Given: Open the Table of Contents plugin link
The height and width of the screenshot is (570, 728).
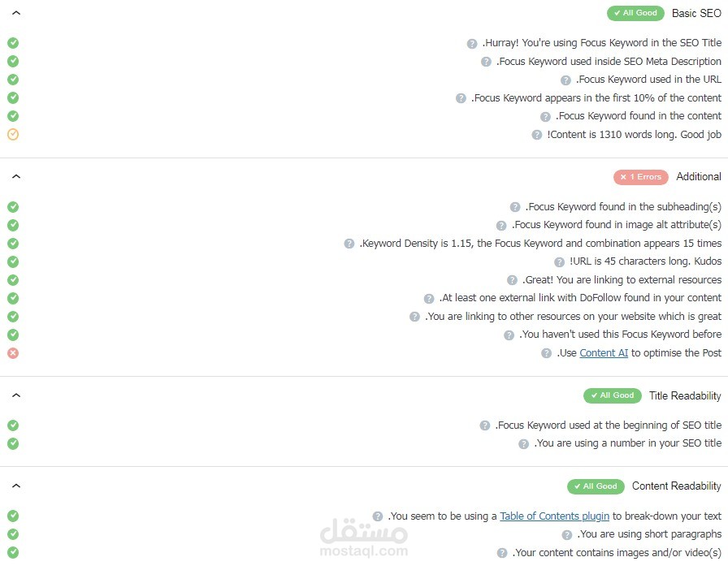Looking at the screenshot, I should click(554, 516).
